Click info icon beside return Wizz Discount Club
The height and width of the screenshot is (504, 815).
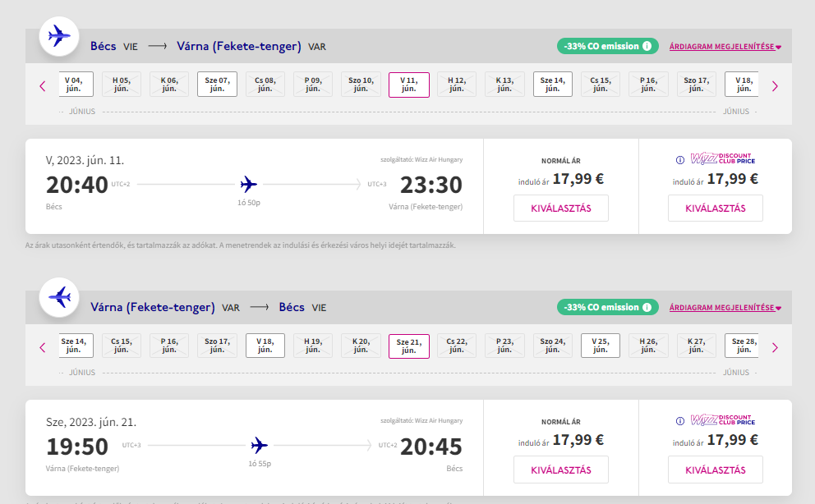click(679, 421)
